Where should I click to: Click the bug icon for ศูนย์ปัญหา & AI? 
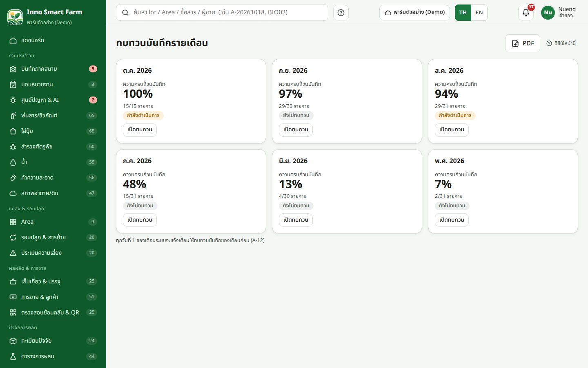point(13,100)
